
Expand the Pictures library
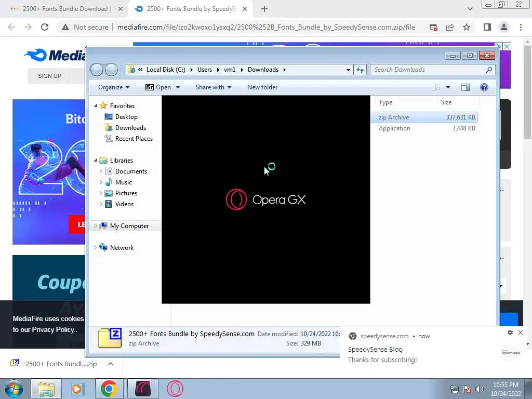pyautogui.click(x=101, y=193)
